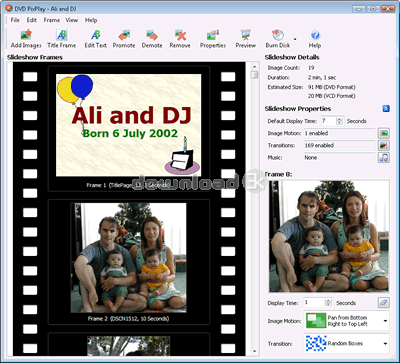Open the View menu
The width and height of the screenshot is (400, 363).
[x=72, y=20]
